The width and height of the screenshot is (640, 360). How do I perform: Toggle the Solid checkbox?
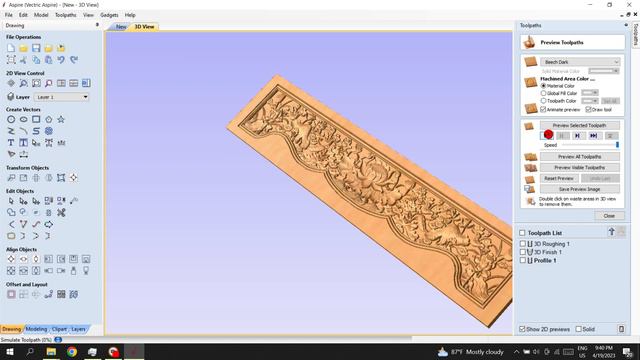[578, 329]
